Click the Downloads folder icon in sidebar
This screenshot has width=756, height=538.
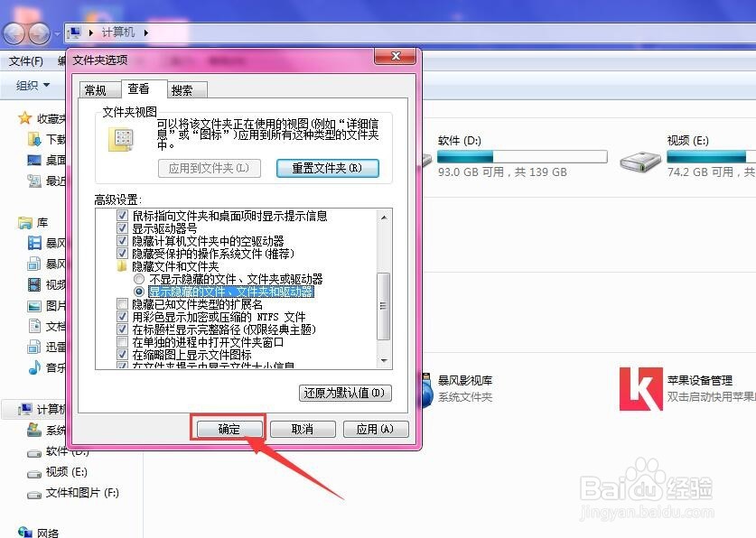[34, 139]
